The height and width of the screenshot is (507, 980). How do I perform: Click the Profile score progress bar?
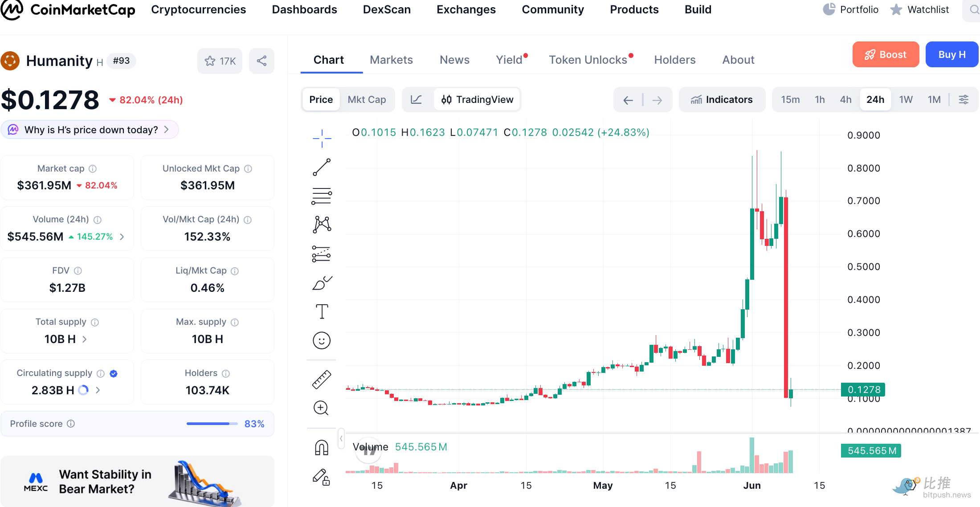(x=212, y=424)
